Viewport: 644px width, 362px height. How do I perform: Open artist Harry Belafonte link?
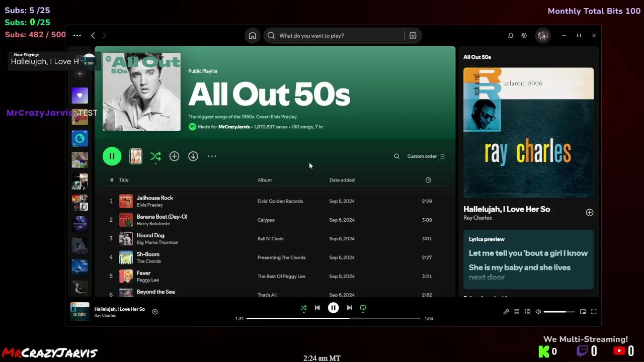[x=153, y=224]
